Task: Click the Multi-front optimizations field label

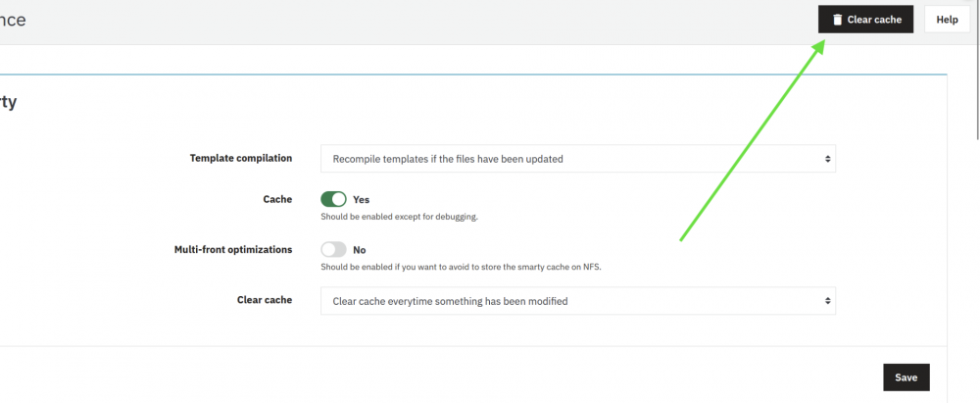Action: point(232,250)
